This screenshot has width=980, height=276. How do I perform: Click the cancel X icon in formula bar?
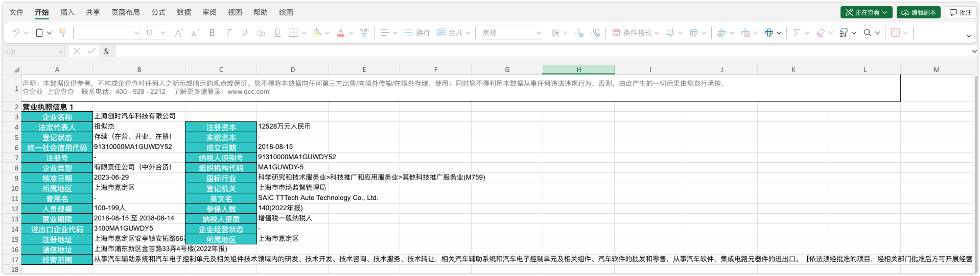(x=77, y=51)
